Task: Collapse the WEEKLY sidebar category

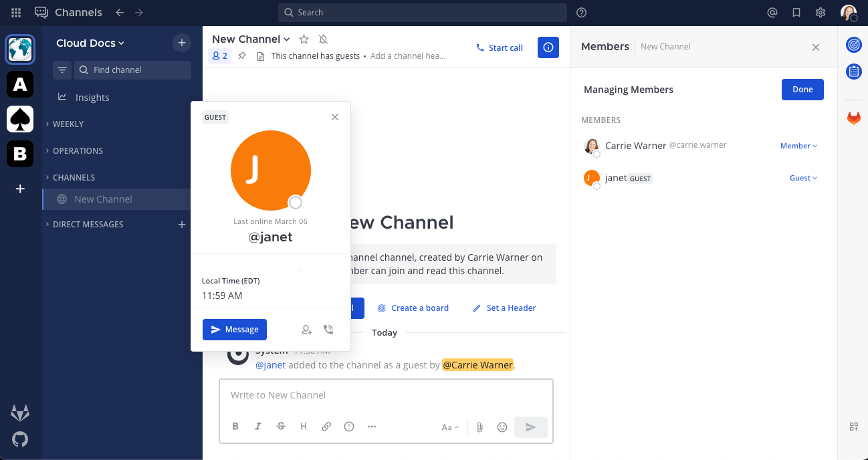Action: tap(68, 124)
